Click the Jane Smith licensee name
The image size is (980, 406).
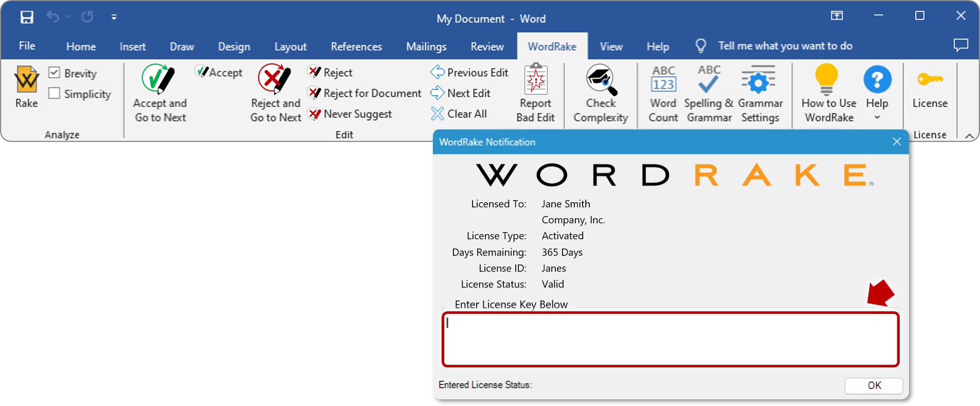(566, 204)
